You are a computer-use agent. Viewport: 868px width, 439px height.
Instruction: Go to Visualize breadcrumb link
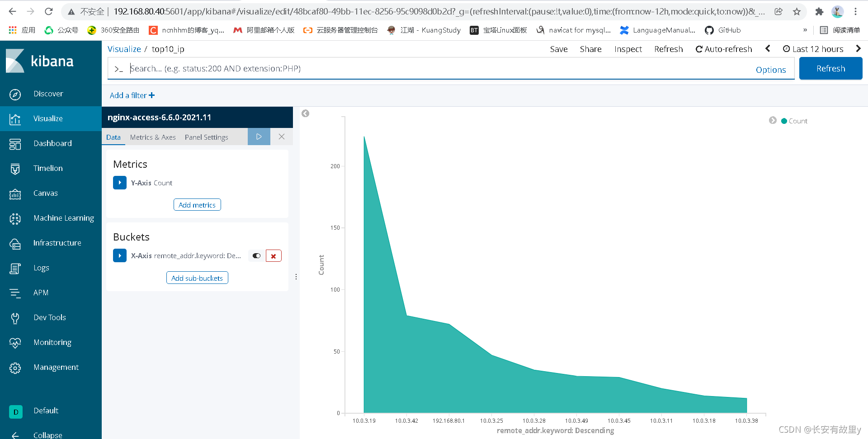point(124,49)
